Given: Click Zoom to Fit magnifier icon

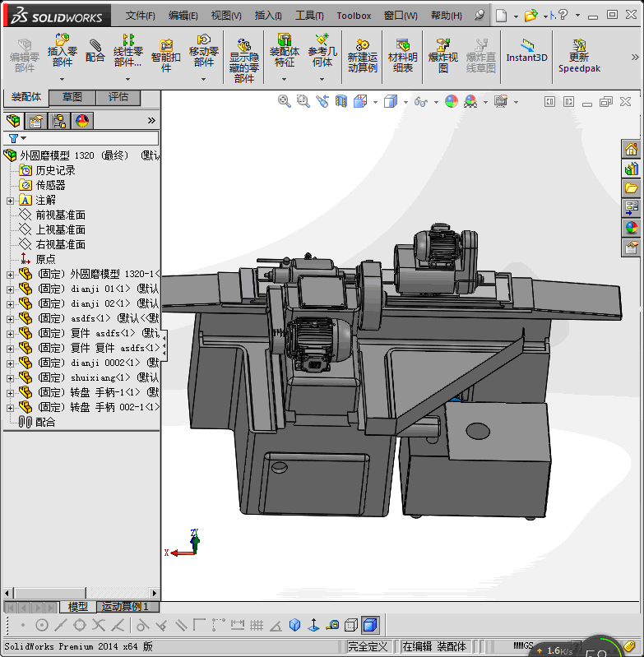Looking at the screenshot, I should click(x=284, y=101).
